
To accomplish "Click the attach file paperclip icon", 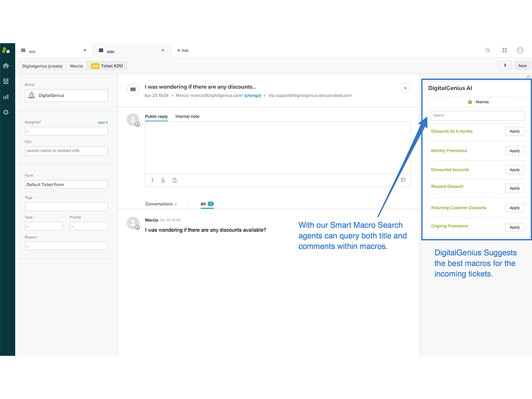I will [x=163, y=180].
